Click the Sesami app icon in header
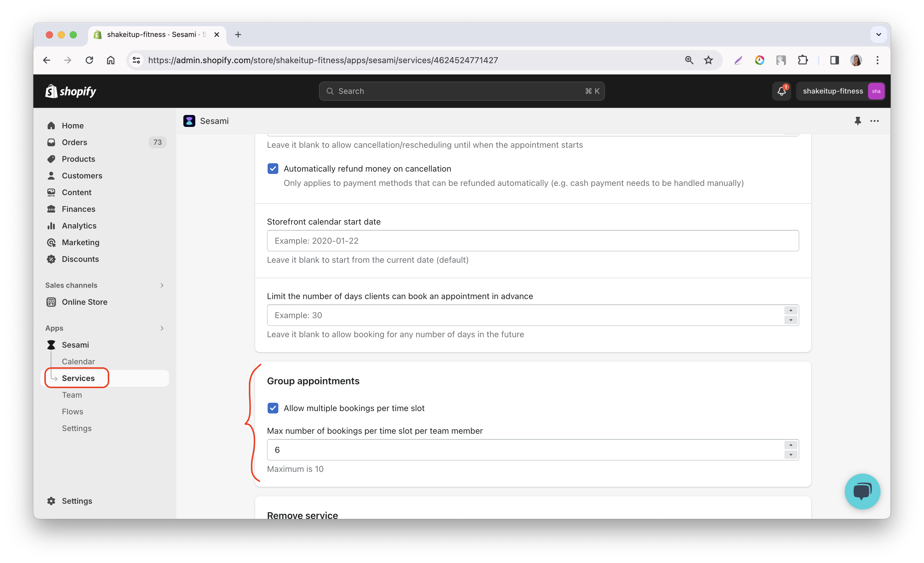Viewport: 924px width, 563px height. coord(189,121)
